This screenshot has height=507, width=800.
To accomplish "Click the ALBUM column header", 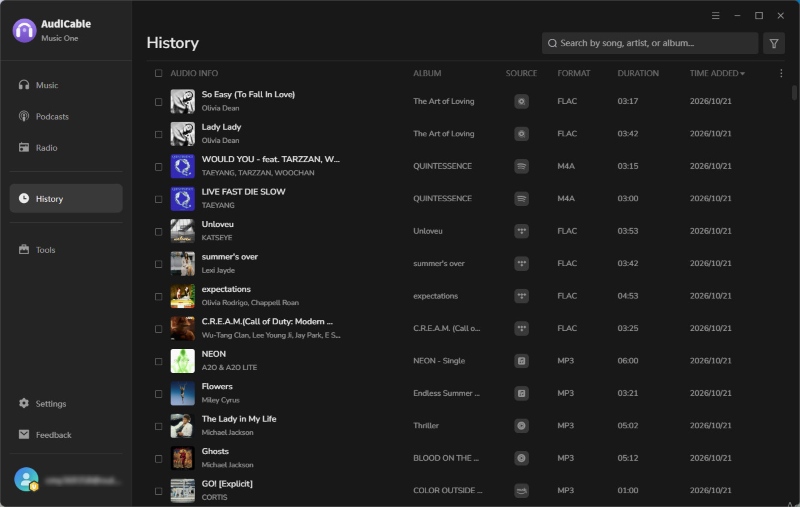I will [x=427, y=73].
